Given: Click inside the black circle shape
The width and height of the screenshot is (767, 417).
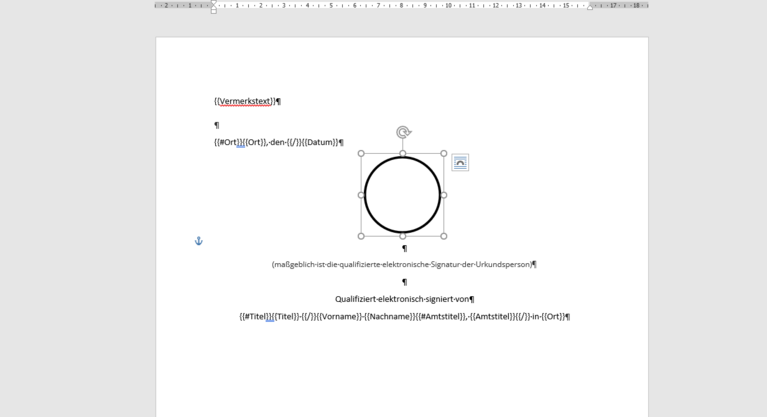Looking at the screenshot, I should click(x=402, y=195).
